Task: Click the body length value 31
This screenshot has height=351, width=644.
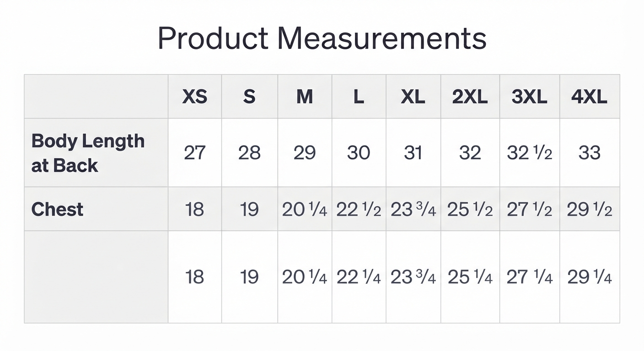Action: [x=413, y=153]
